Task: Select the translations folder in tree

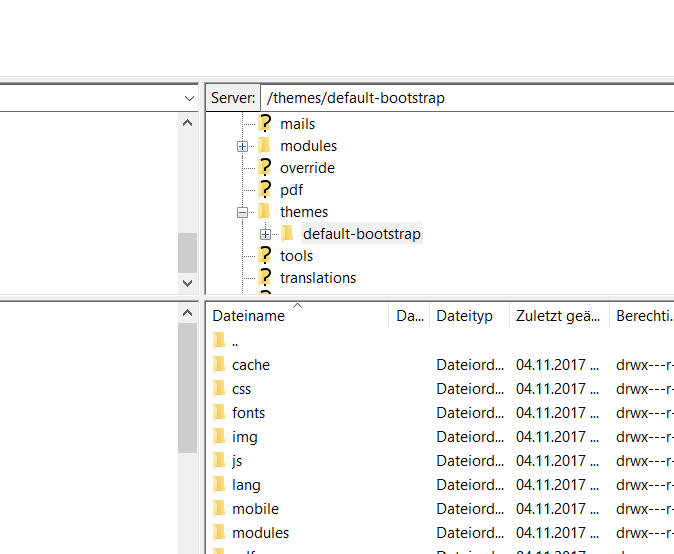Action: [x=318, y=278]
